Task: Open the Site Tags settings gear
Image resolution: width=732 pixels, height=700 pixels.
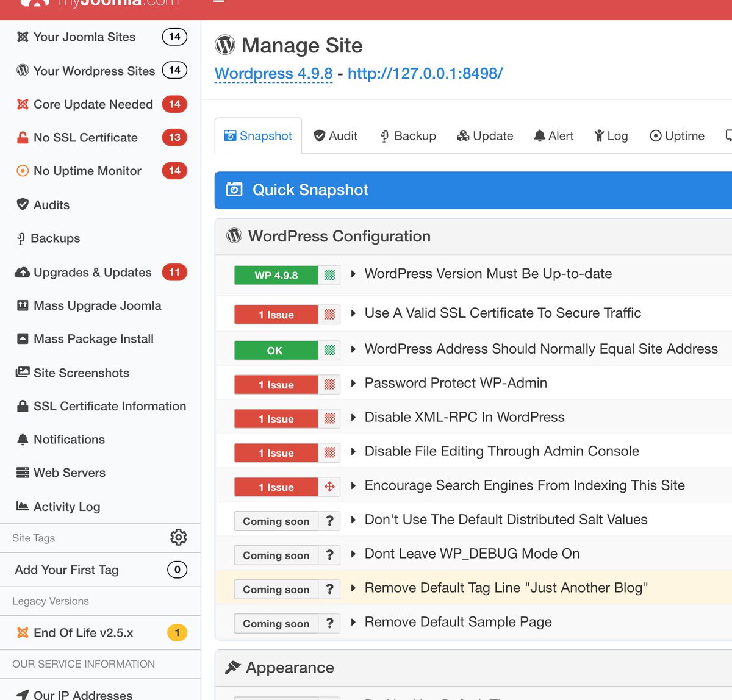Action: click(x=178, y=537)
